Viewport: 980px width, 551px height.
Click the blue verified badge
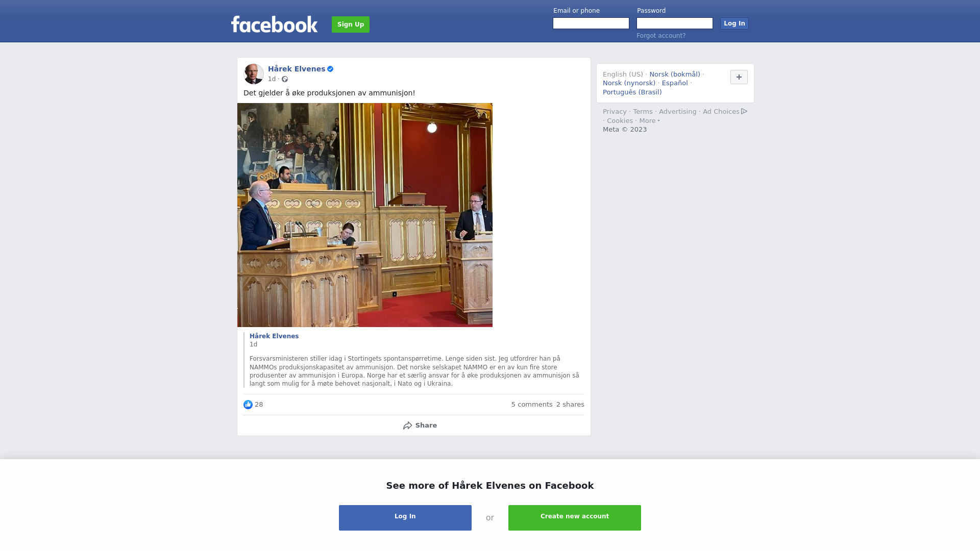(x=330, y=69)
